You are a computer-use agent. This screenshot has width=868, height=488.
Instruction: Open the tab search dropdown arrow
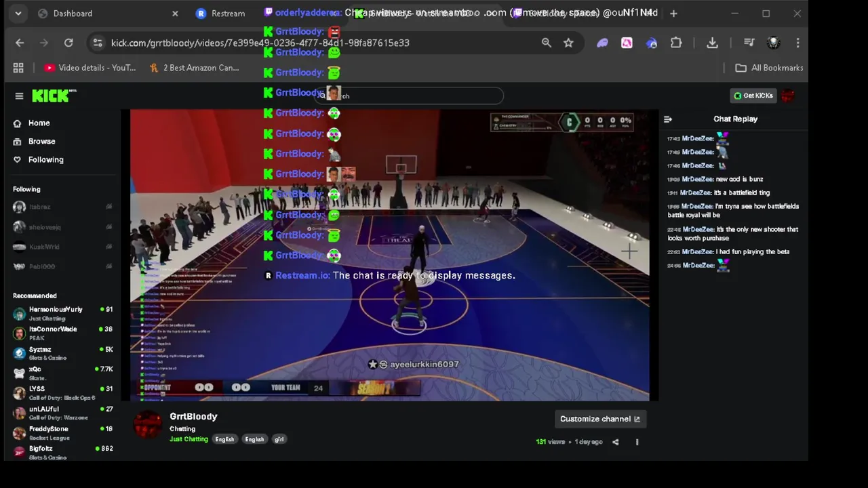(x=18, y=13)
